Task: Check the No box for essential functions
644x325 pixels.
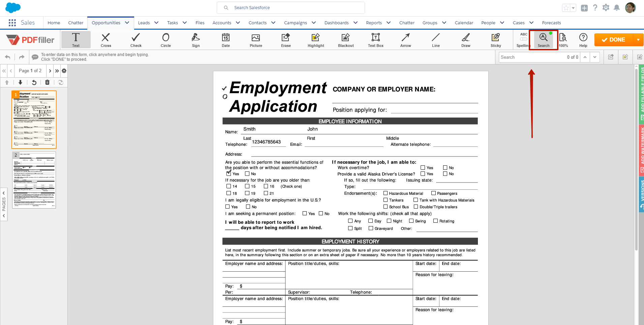Action: click(247, 173)
